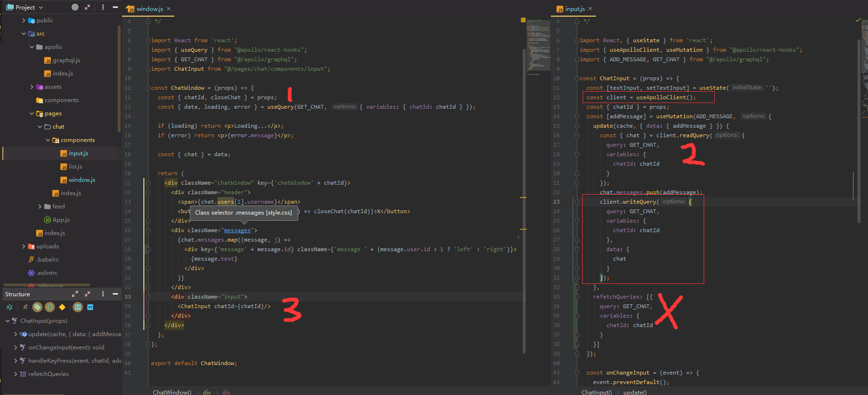The width and height of the screenshot is (868, 395).
Task: Click ChatWindow() breadcrumb in window.js editor
Action: 172,392
